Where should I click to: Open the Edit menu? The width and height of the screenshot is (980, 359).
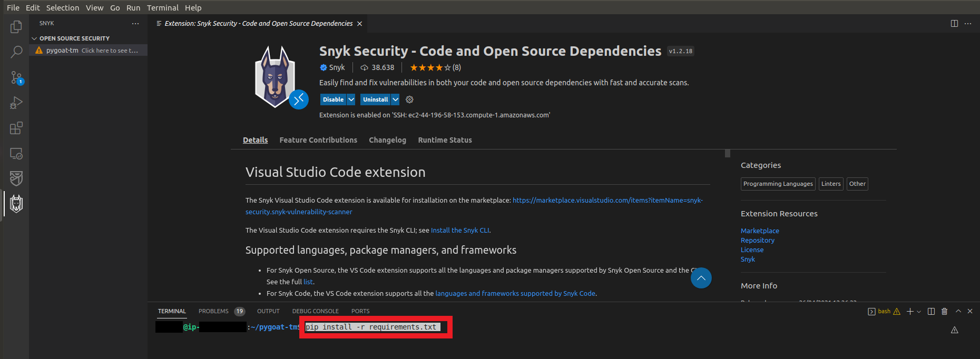click(33, 7)
